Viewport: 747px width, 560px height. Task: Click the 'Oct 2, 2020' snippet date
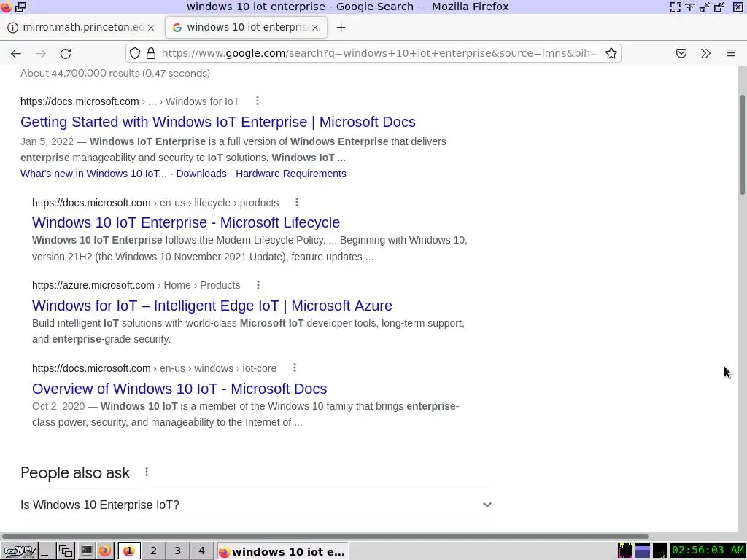pyautogui.click(x=58, y=406)
